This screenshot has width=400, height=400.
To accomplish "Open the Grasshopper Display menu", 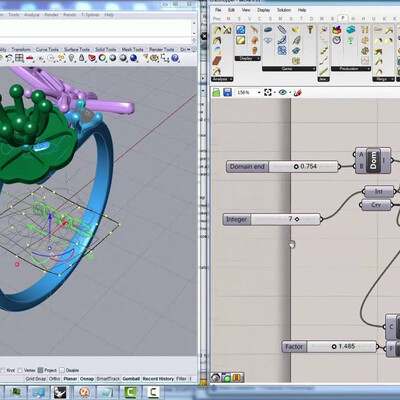I will pos(263,10).
